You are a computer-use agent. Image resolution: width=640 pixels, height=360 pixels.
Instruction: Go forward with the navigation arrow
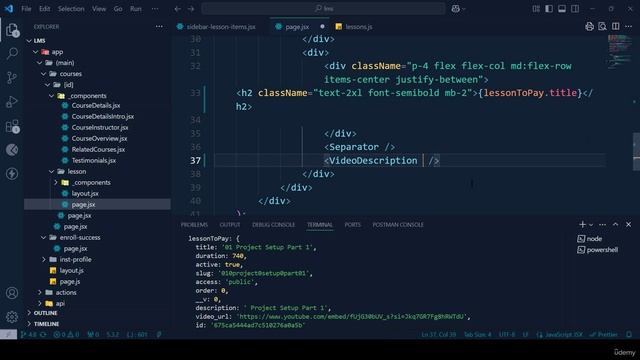pos(191,9)
